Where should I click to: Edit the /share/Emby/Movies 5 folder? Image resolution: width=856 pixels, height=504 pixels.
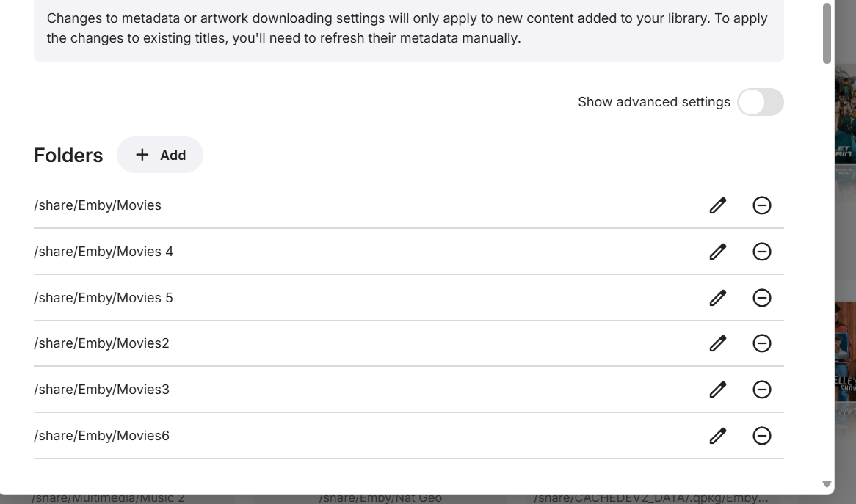717,298
